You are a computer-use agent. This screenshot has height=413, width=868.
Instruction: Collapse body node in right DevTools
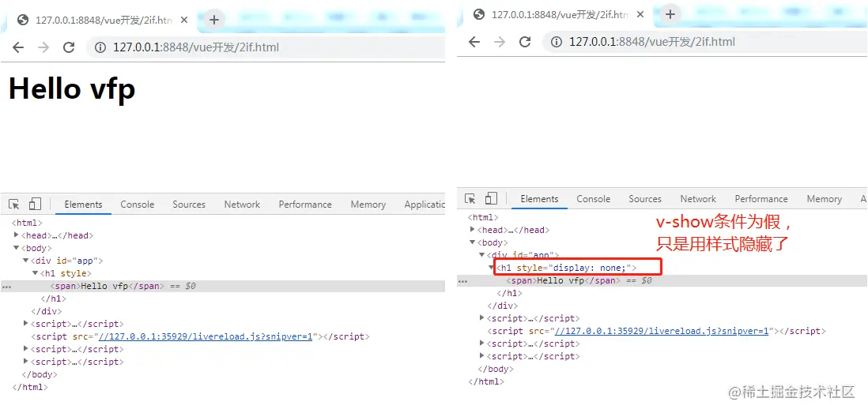point(473,242)
